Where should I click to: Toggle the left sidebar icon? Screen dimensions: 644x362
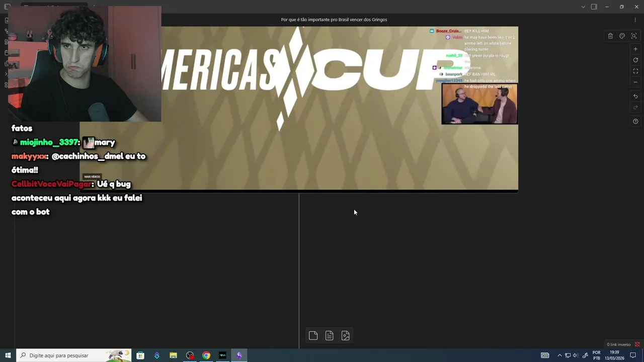click(x=7, y=7)
